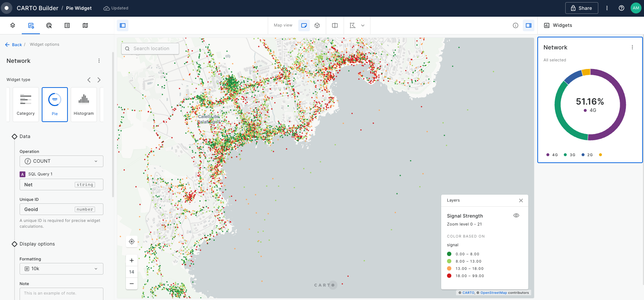Open the Layers tab icon
Screen dimensions: 644x300
tap(13, 25)
